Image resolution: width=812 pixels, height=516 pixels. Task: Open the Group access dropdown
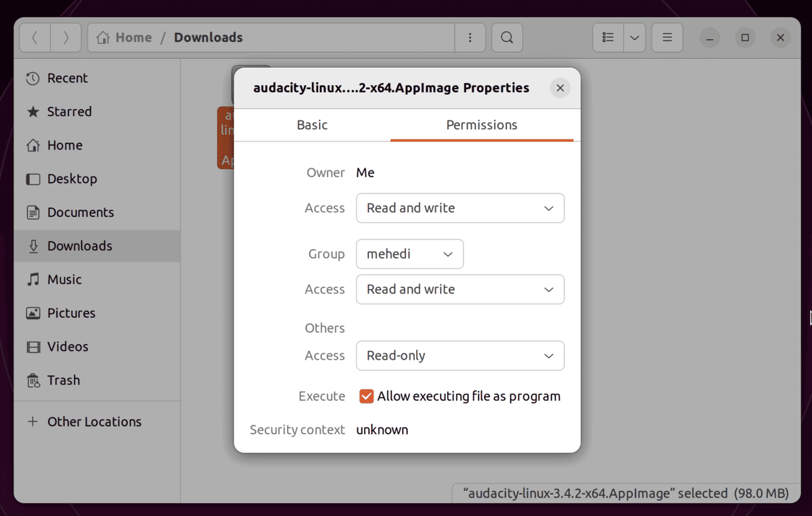tap(460, 289)
